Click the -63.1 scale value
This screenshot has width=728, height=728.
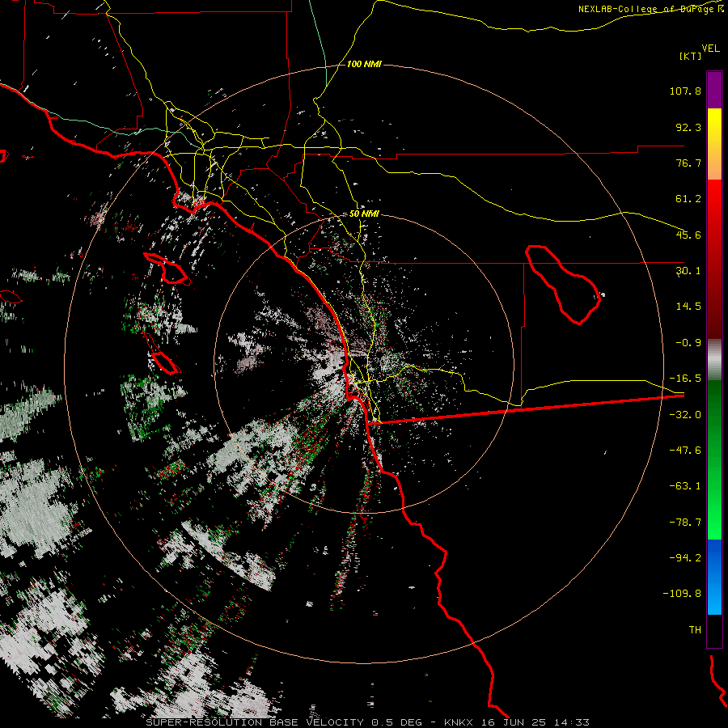(x=685, y=486)
